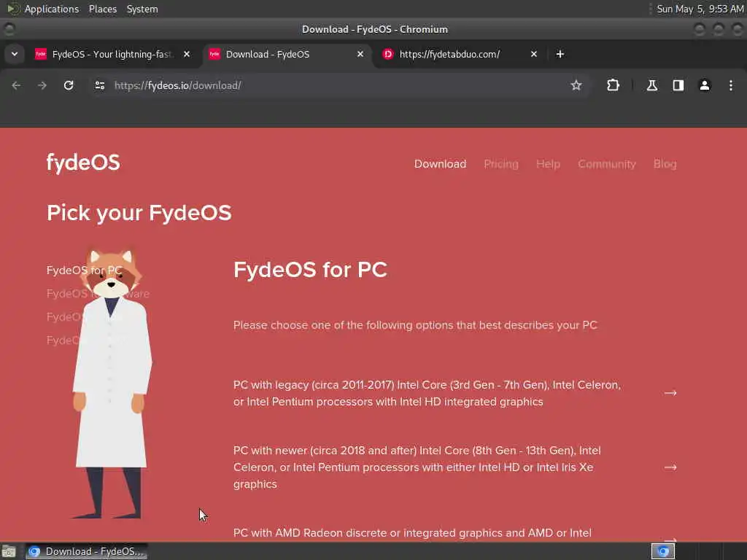This screenshot has height=560, width=747.
Task: Click the fydeOS logo
Action: point(83,163)
